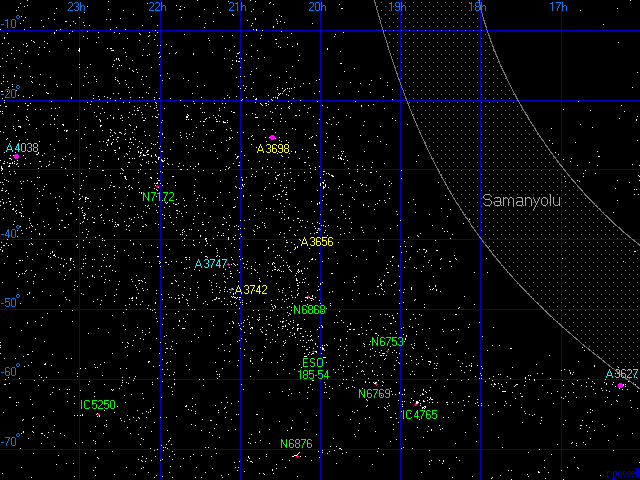640x480 pixels.
Task: Select the yellow A3742 label
Action: (251, 290)
